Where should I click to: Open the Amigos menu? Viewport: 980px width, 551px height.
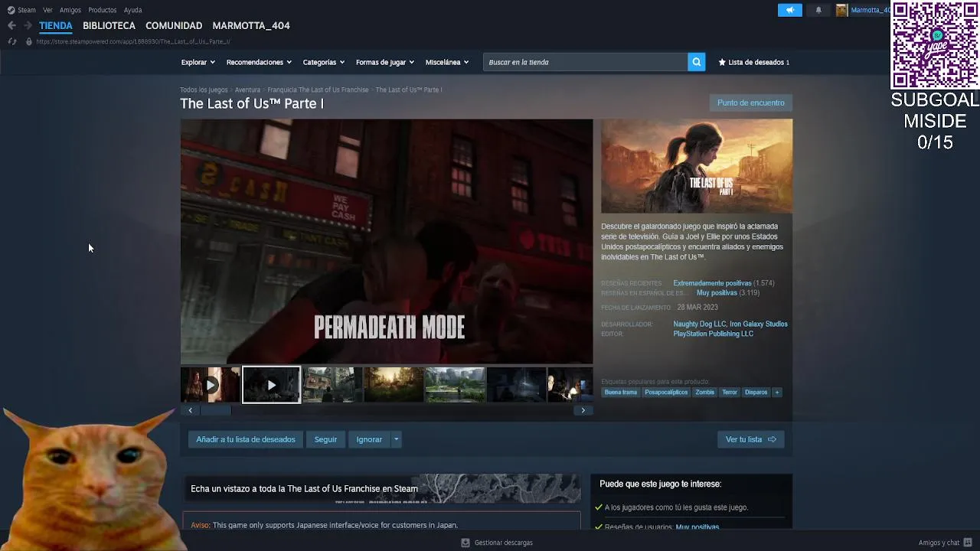pyautogui.click(x=70, y=10)
